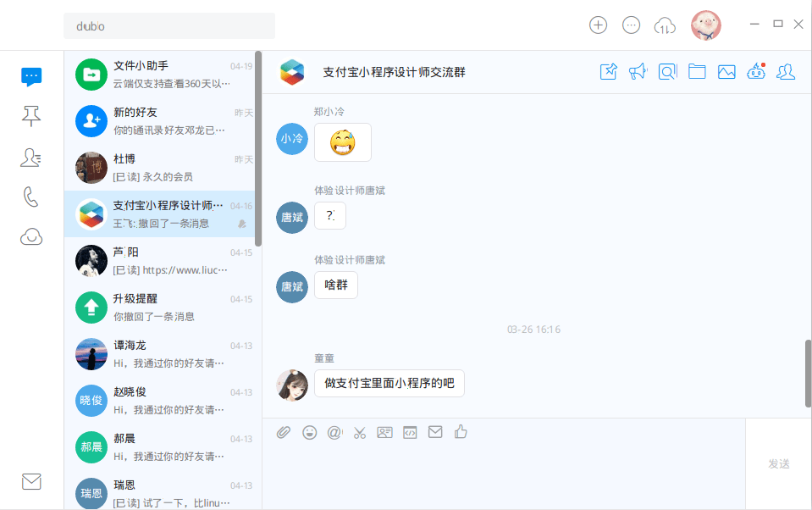This screenshot has height=510, width=812.
Task: Click sender name 郑小冷
Action: tap(329, 112)
